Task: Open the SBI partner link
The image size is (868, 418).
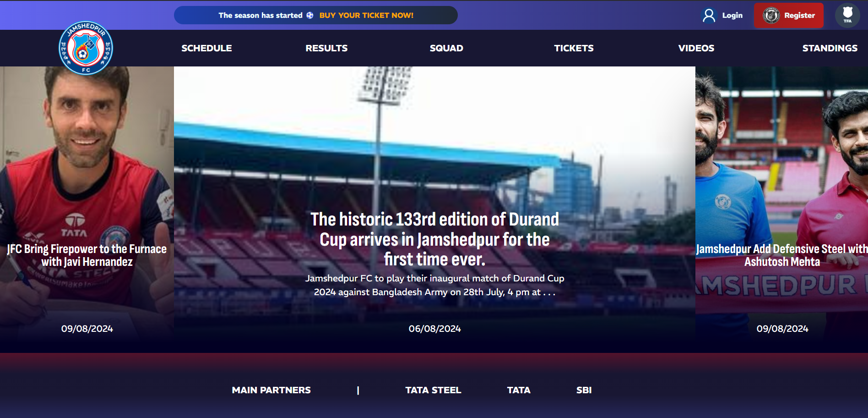Action: click(584, 390)
